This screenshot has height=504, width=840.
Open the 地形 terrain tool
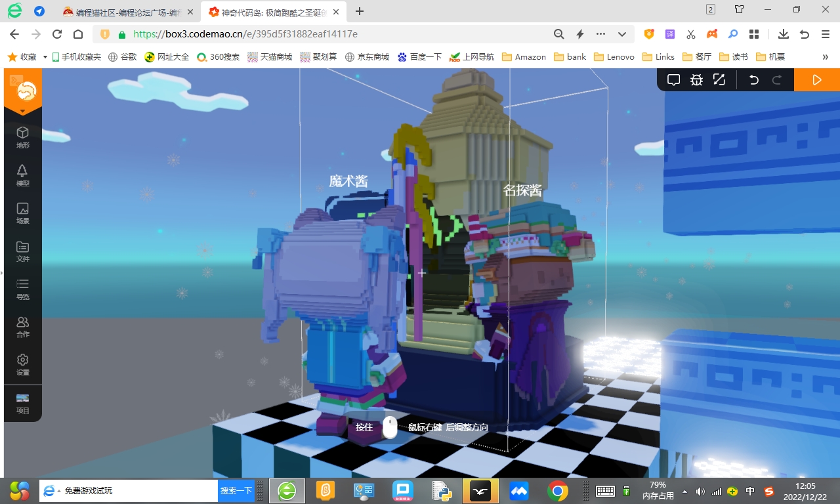tap(23, 136)
